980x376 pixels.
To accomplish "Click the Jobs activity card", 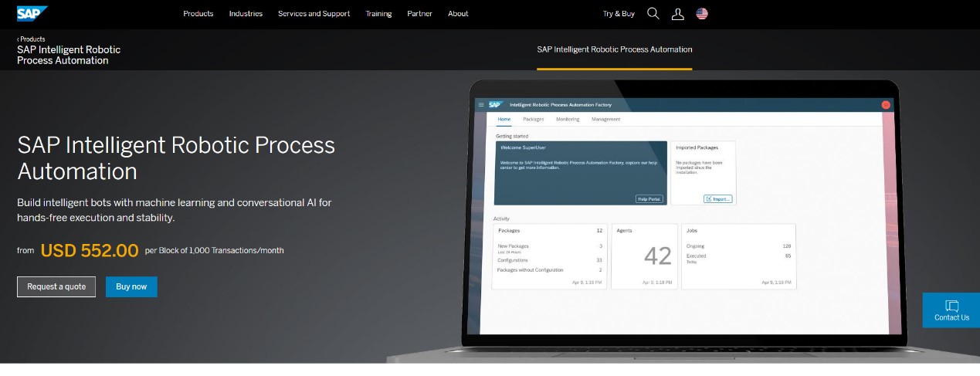I will coord(739,256).
